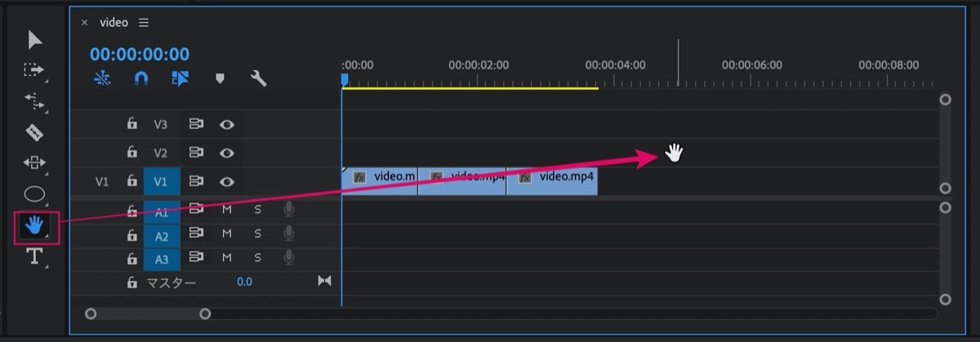Enable voice-over record microphone on A1
The image size is (980, 342).
click(288, 210)
